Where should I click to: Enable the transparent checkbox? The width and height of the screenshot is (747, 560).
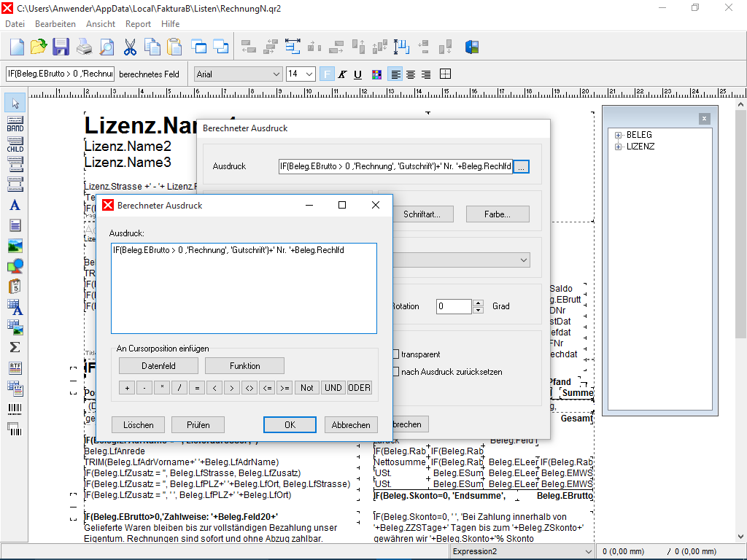pos(395,354)
